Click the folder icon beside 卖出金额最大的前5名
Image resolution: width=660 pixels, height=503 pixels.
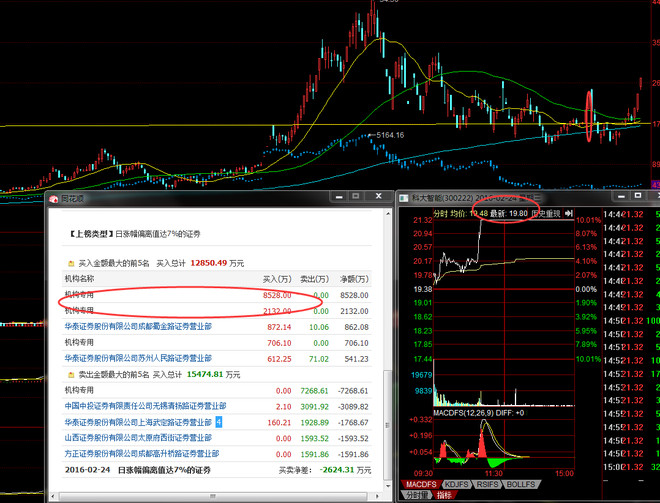tap(71, 375)
